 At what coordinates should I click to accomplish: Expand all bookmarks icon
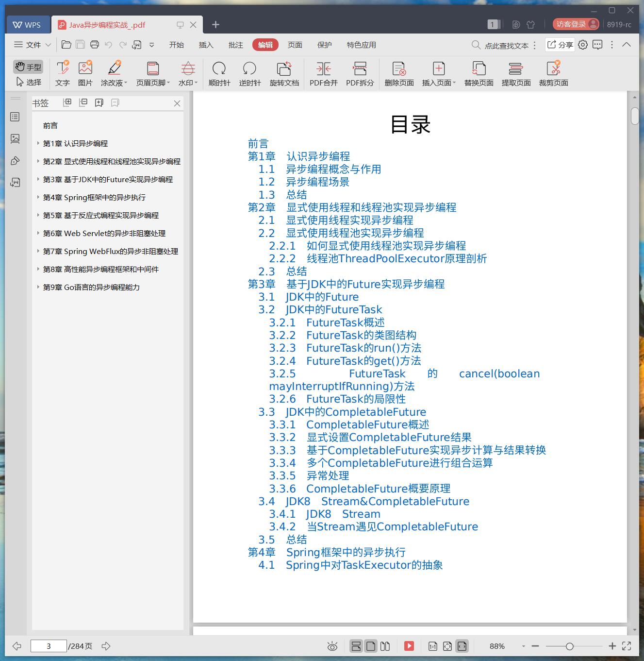[x=67, y=102]
